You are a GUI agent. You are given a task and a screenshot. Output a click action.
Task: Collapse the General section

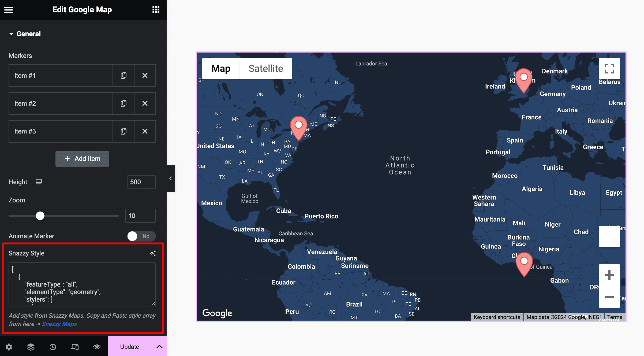coord(25,34)
